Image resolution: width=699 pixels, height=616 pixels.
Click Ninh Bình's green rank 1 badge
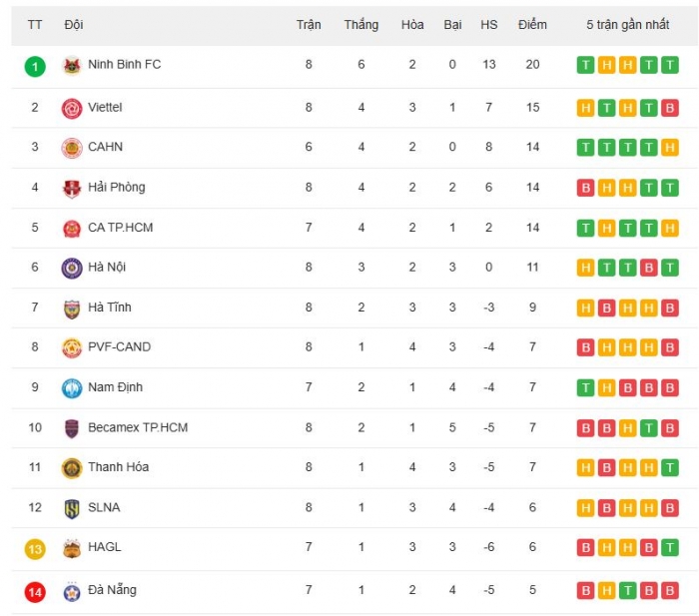35,66
